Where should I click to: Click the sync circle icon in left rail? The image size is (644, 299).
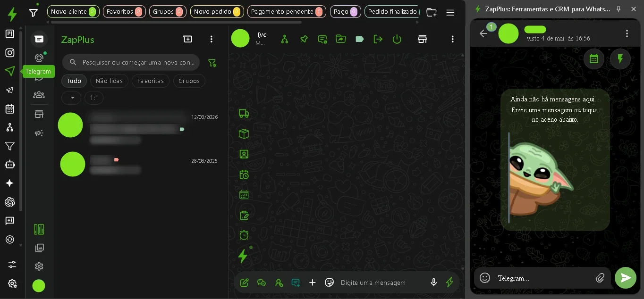pyautogui.click(x=9, y=239)
